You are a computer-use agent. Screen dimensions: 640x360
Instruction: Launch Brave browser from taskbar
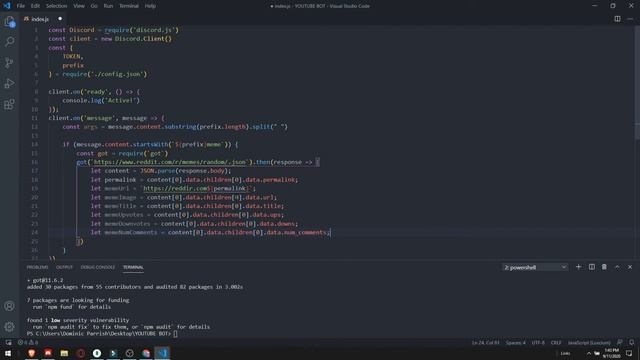click(x=31, y=353)
